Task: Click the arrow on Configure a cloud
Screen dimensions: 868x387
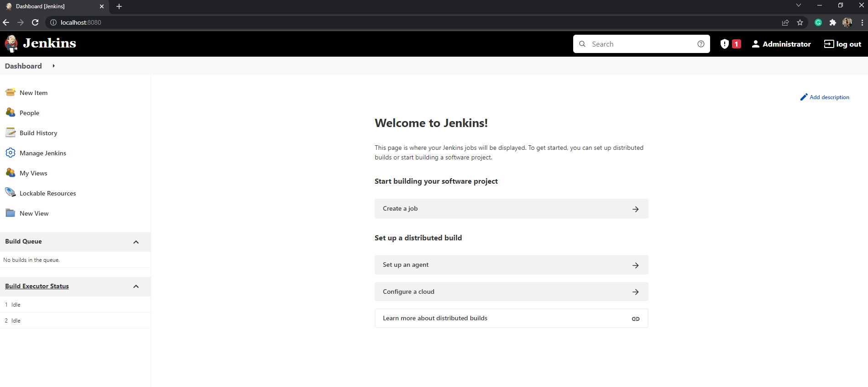Action: click(636, 292)
